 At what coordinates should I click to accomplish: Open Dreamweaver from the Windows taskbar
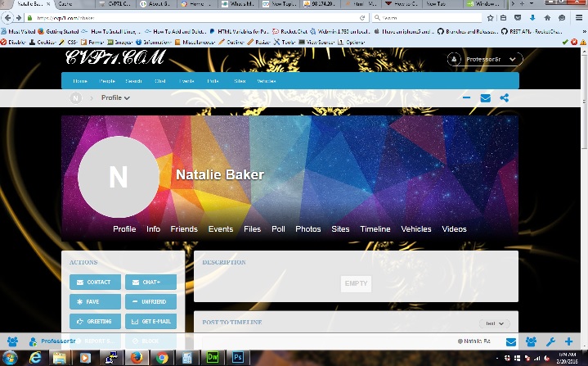pos(213,357)
